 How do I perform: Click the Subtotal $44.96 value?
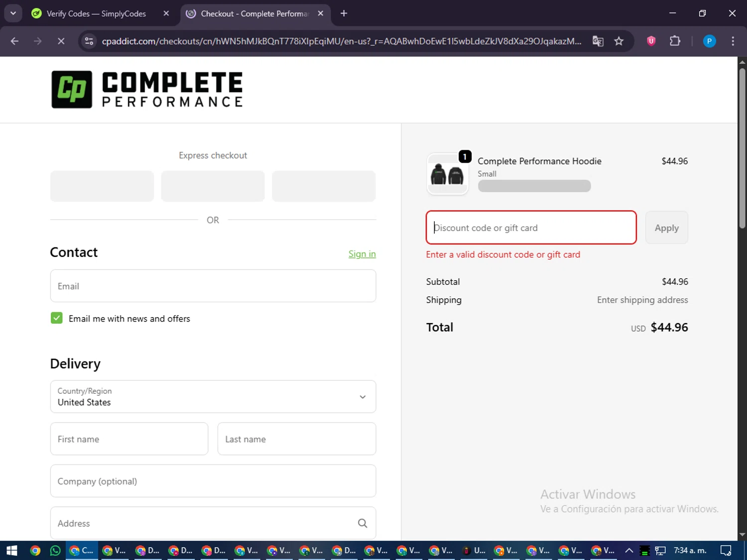pos(675,282)
